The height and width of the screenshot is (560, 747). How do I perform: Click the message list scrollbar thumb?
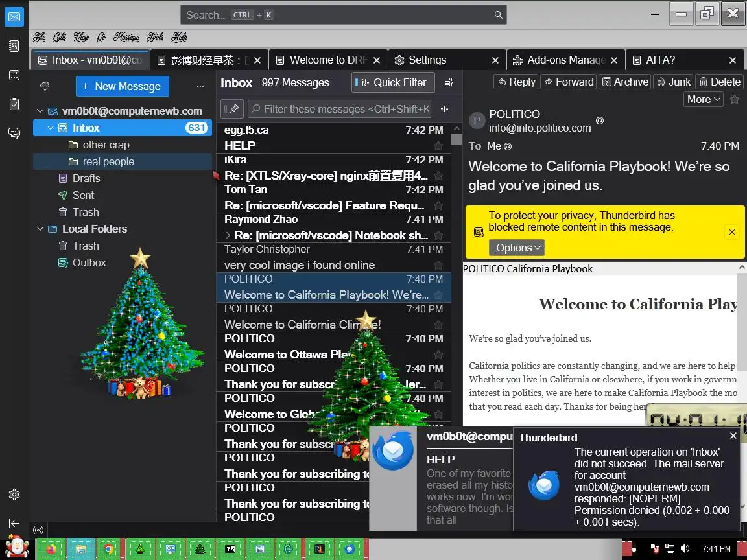(x=456, y=139)
